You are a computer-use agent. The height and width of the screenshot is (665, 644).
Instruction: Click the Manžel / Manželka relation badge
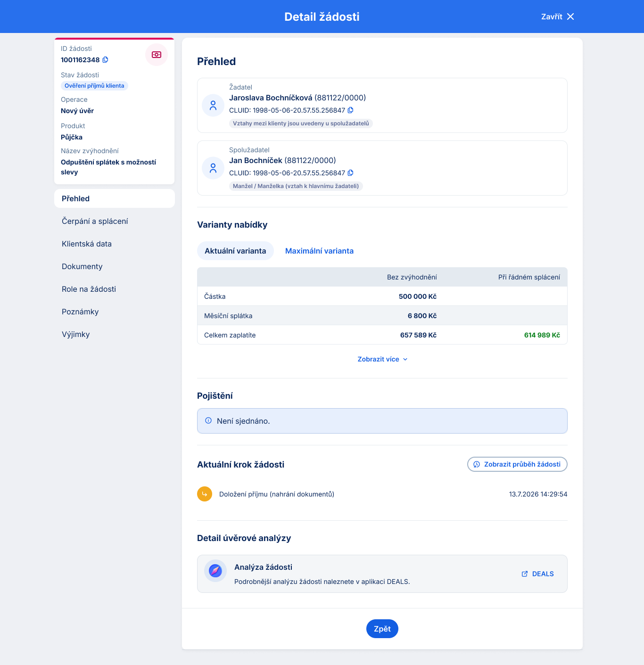tap(296, 186)
